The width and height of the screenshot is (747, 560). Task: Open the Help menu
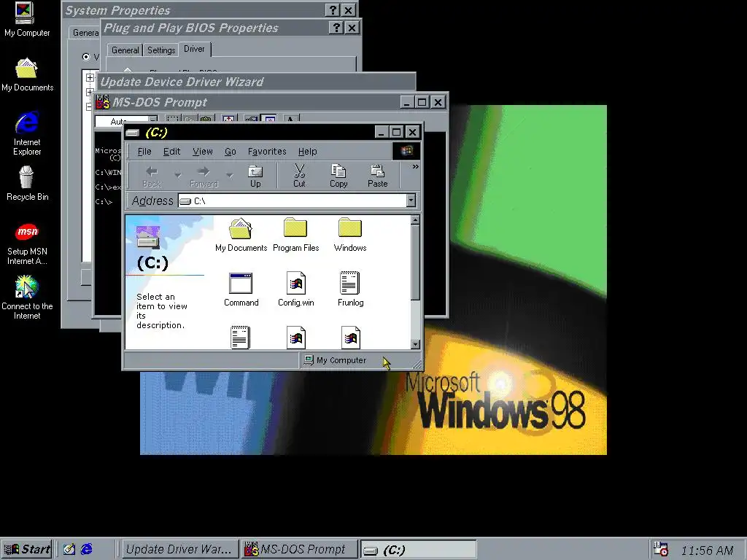307,152
